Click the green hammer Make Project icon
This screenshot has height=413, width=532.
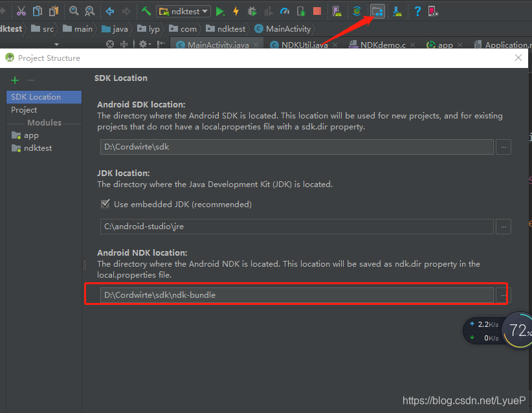click(x=146, y=11)
